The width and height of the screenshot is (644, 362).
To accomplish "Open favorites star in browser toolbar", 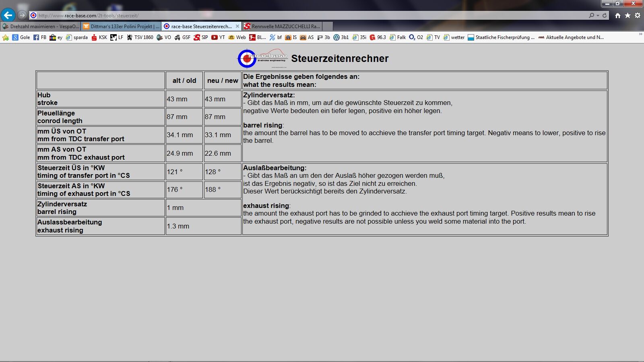I will click(x=627, y=15).
